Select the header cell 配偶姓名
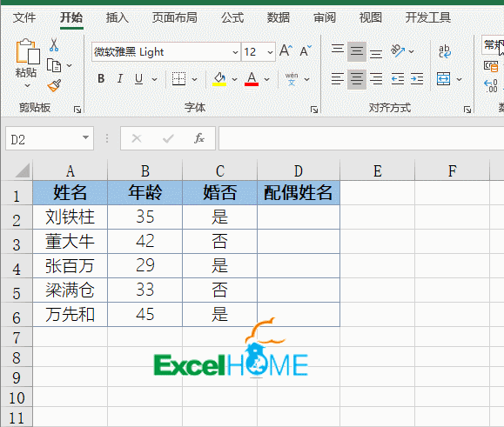The image size is (504, 427). tap(299, 193)
